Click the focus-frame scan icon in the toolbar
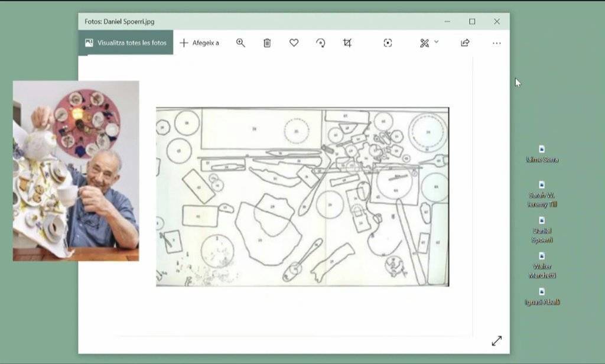This screenshot has height=364, width=605. tap(388, 43)
